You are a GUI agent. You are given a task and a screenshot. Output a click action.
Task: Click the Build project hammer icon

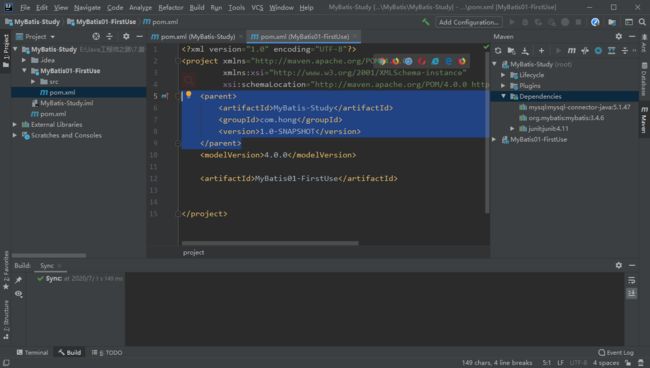[426, 22]
